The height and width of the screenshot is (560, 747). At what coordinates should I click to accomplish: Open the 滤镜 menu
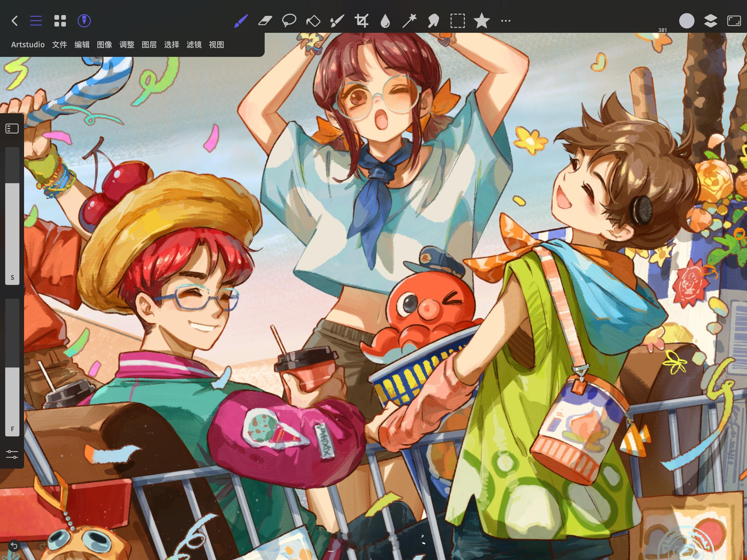pos(194,45)
